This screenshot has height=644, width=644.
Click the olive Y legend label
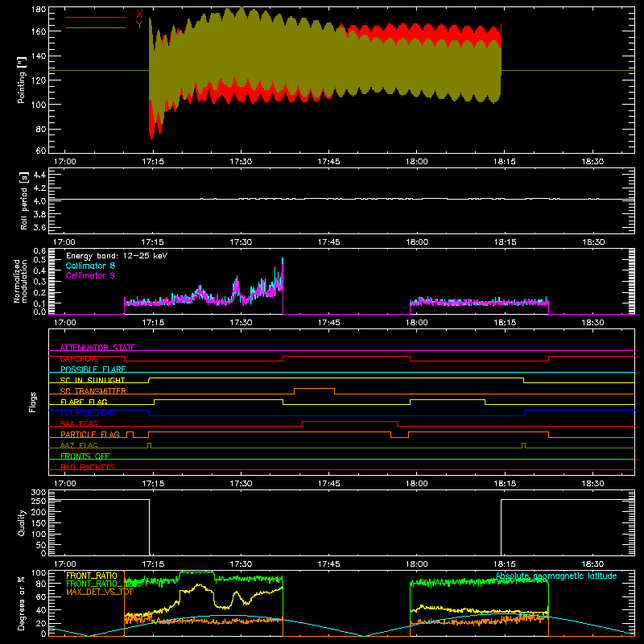coord(139,25)
